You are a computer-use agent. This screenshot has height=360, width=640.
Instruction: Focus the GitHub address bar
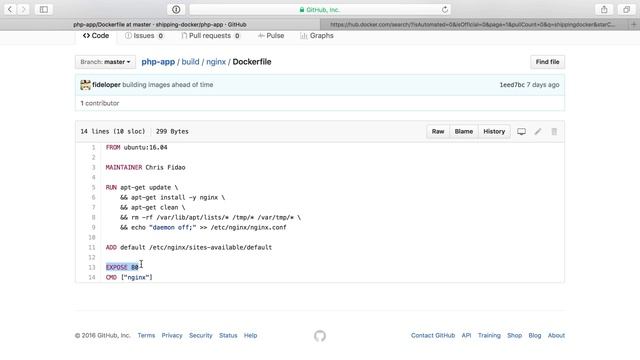coord(320,9)
